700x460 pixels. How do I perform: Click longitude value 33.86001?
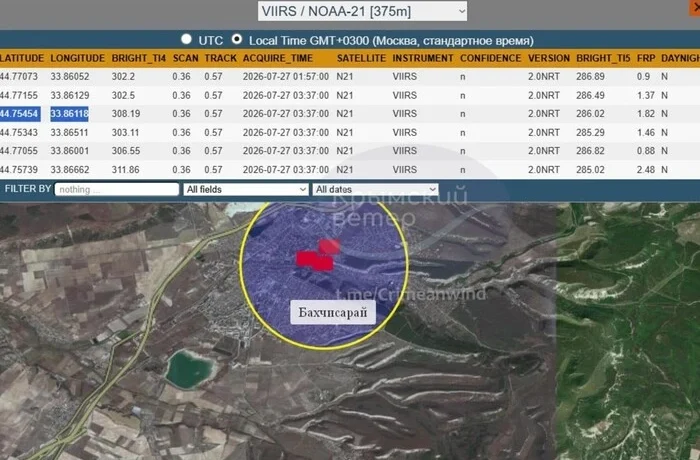(70, 151)
